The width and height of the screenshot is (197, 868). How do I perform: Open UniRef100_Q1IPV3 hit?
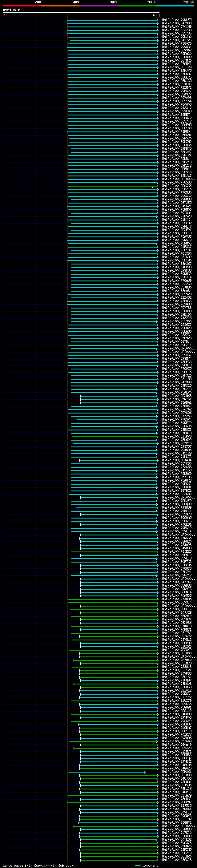pyautogui.click(x=177, y=437)
